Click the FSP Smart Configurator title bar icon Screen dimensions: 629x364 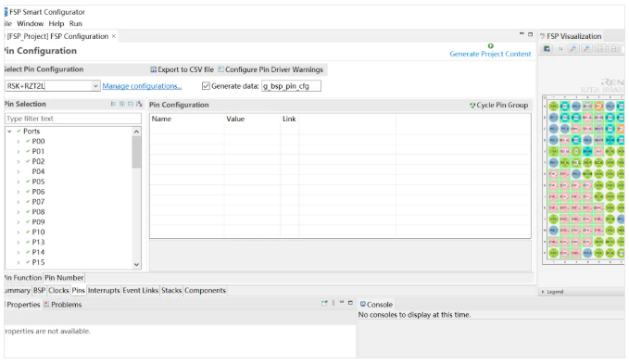6,12
